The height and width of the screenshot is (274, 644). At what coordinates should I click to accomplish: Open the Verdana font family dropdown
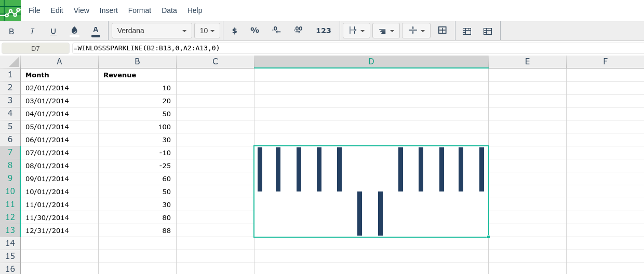pyautogui.click(x=152, y=31)
